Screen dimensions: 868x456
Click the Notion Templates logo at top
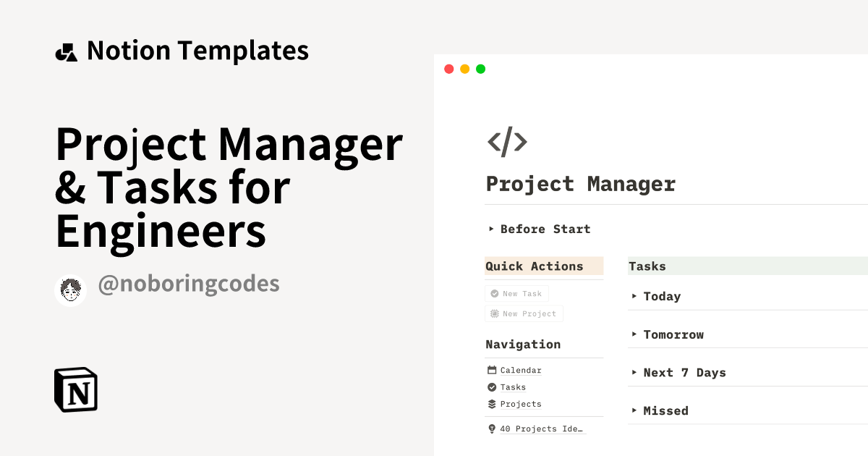67,51
